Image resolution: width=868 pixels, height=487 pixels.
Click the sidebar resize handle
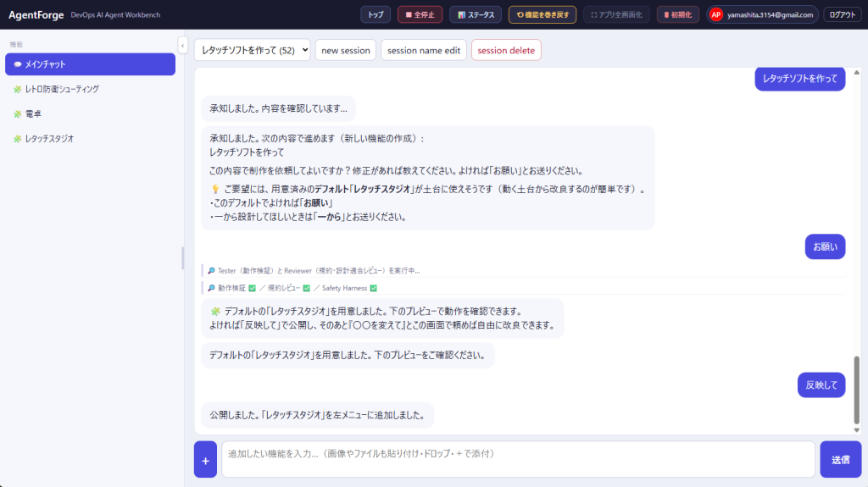[x=183, y=257]
